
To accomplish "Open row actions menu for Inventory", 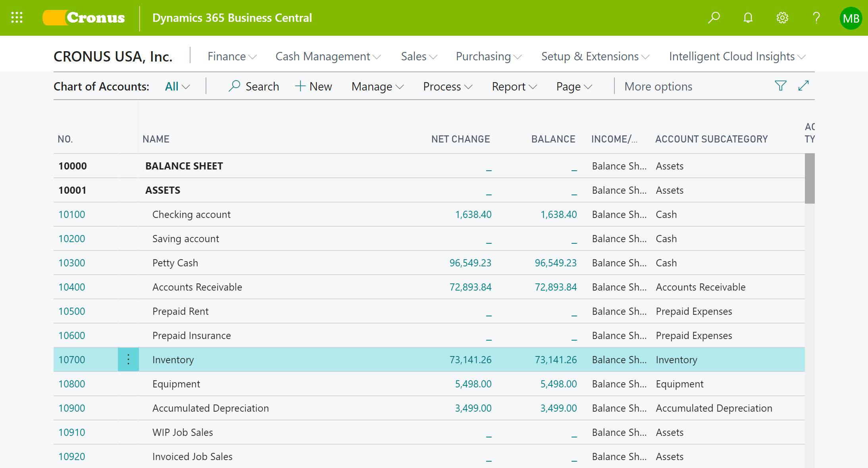I will pyautogui.click(x=128, y=360).
